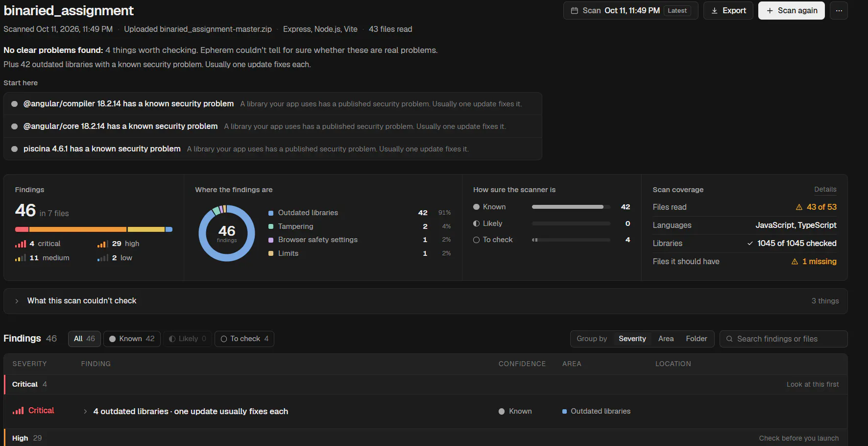The height and width of the screenshot is (446, 868).
Task: Filter findings by Known 42
Action: click(x=132, y=339)
